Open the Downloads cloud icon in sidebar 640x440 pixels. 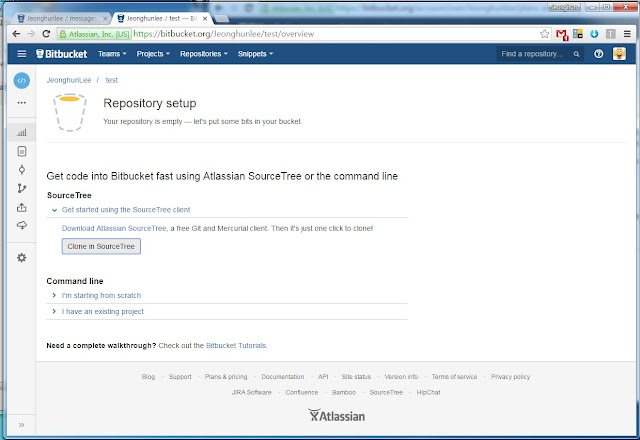pos(22,225)
